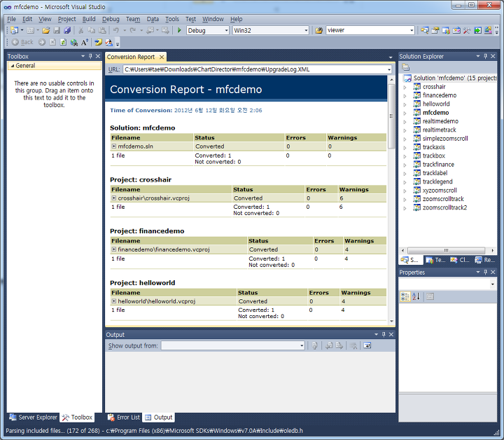Open the Build menu
The image size is (504, 440).
[x=89, y=19]
